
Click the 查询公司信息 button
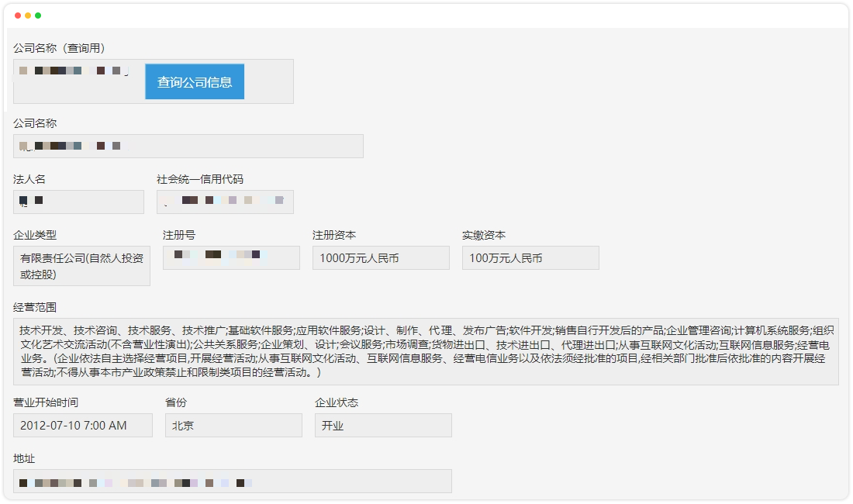194,81
